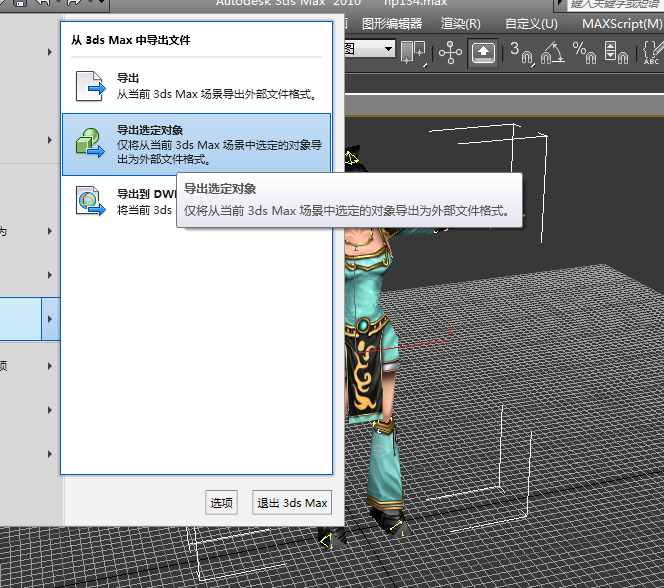Click the DWF globe page icon
The width and height of the screenshot is (664, 588).
[90, 201]
